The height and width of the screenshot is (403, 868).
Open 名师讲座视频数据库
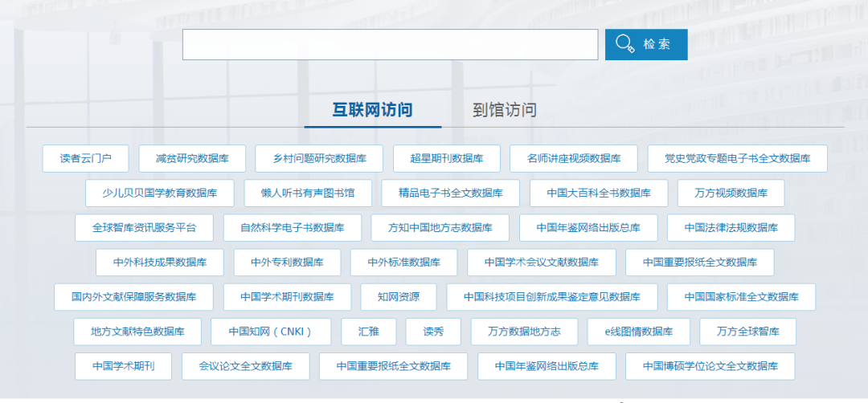574,159
